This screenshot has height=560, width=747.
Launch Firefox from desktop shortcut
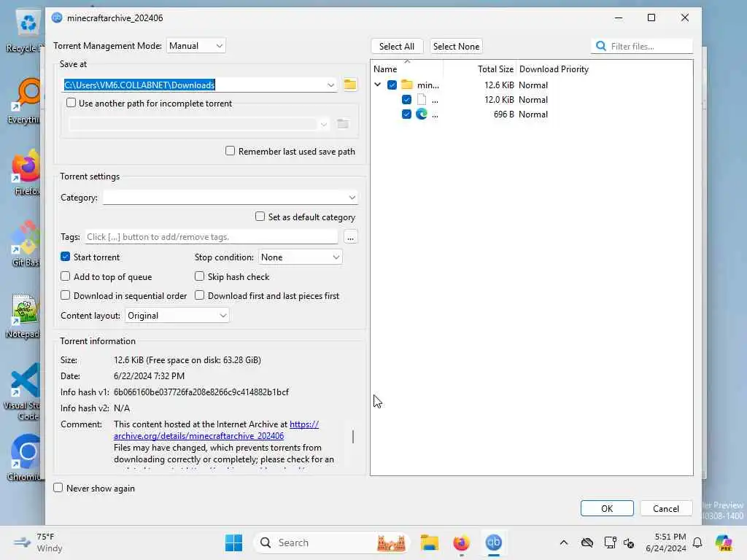(x=26, y=172)
